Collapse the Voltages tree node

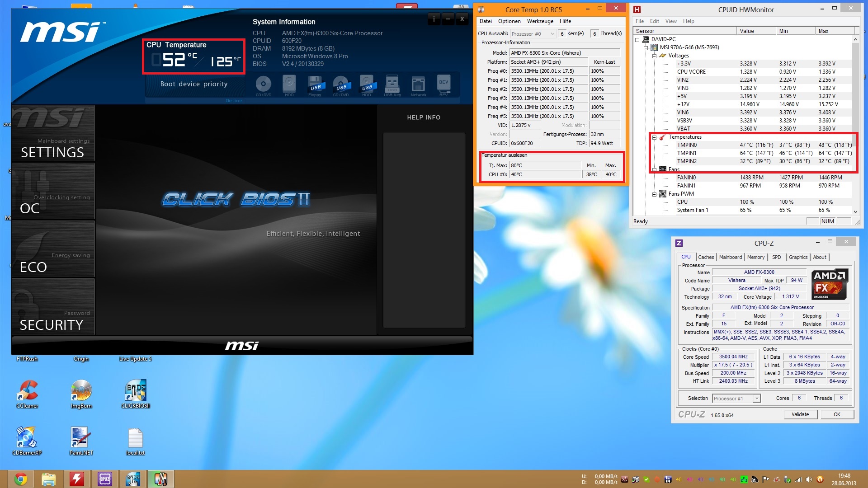(654, 56)
